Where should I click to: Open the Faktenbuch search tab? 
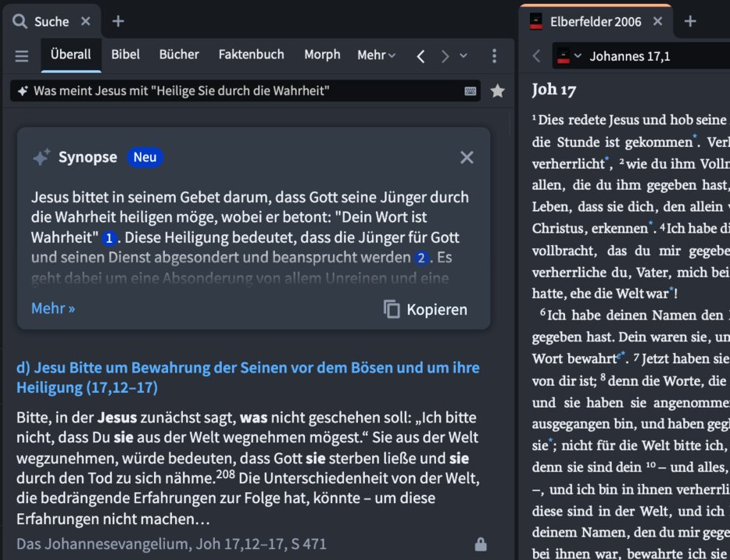tap(251, 55)
